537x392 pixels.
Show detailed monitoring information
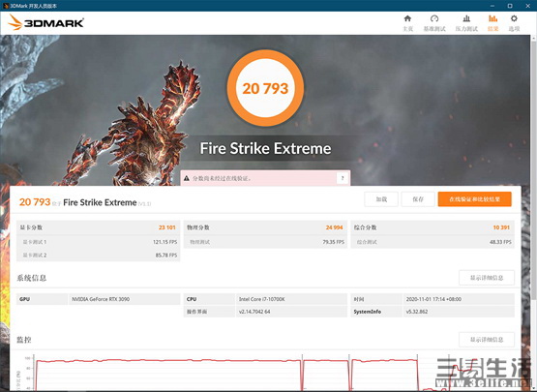click(x=487, y=340)
